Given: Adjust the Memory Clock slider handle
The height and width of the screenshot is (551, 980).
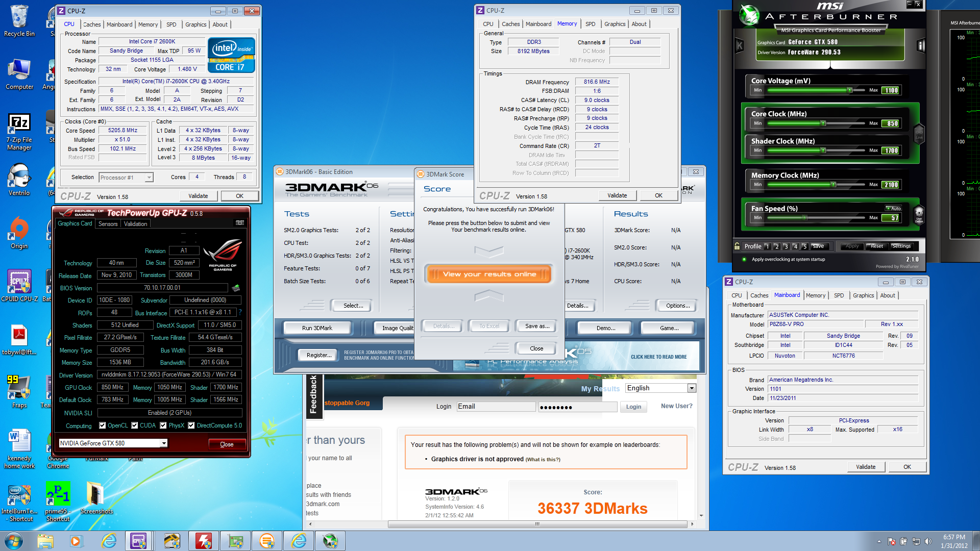Looking at the screenshot, I should (x=834, y=185).
